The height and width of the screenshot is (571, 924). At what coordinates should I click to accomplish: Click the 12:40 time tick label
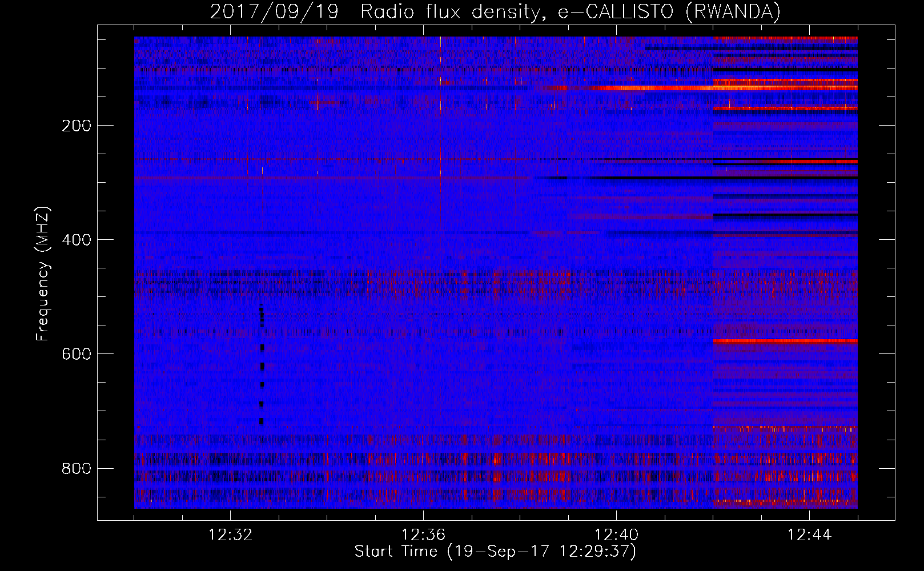click(x=616, y=535)
